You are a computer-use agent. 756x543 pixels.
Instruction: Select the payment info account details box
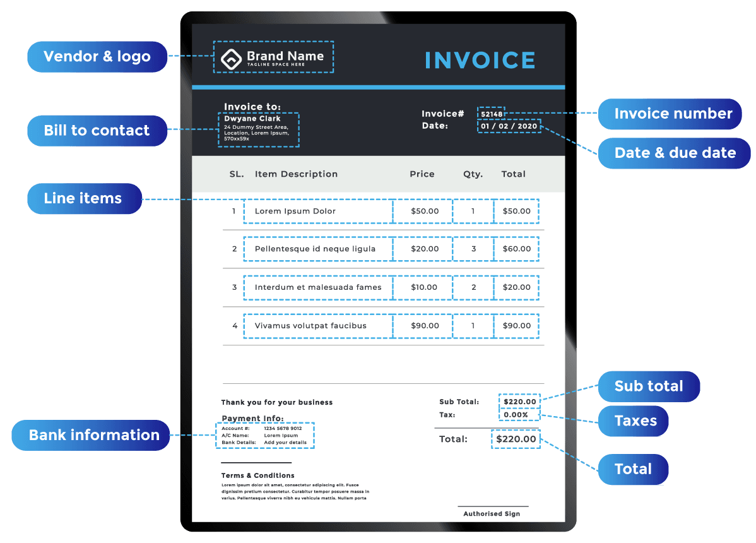point(265,436)
